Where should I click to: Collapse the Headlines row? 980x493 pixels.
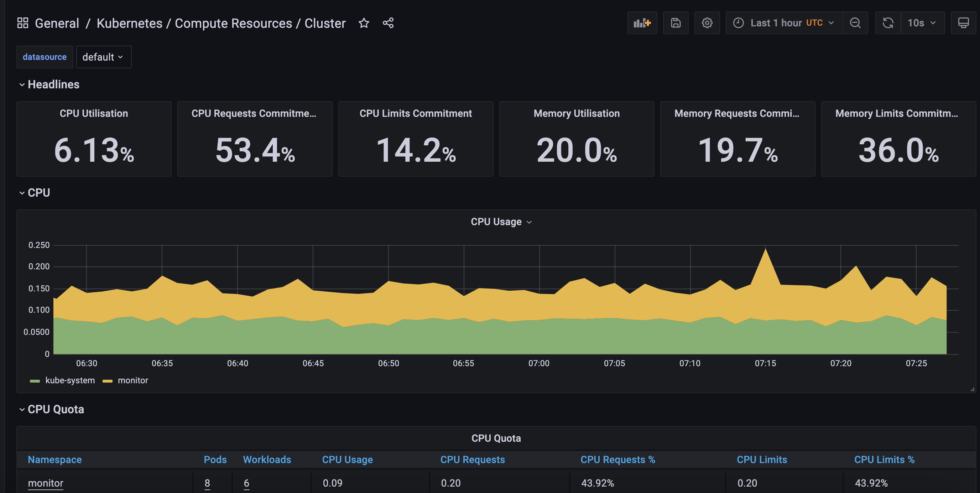(x=53, y=84)
